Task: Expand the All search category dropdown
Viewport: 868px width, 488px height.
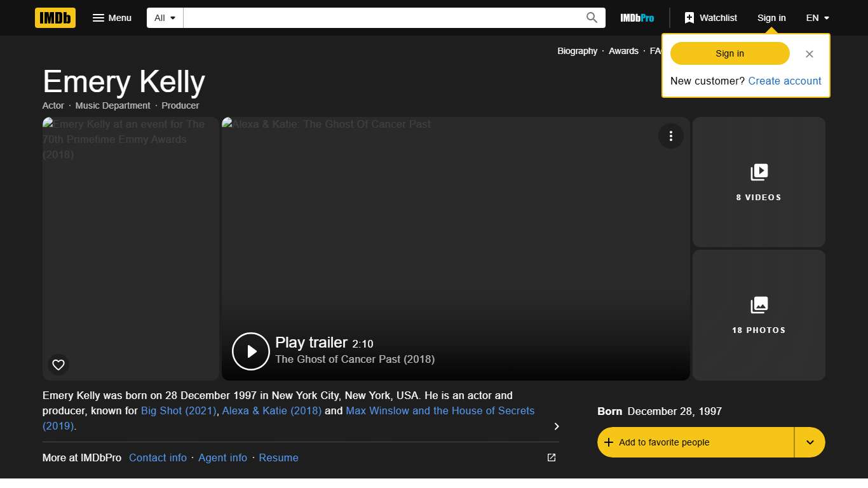Action: pos(165,18)
